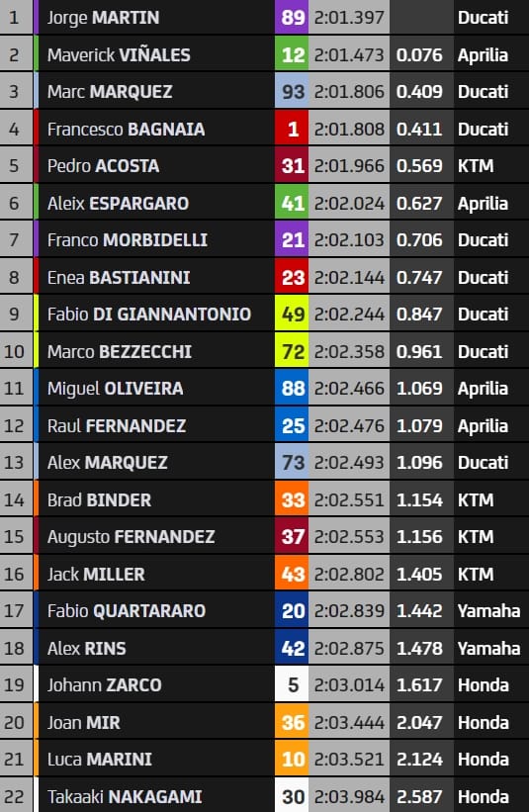Open Joan MIR rider entry
The height and width of the screenshot is (812, 529).
tap(265, 722)
